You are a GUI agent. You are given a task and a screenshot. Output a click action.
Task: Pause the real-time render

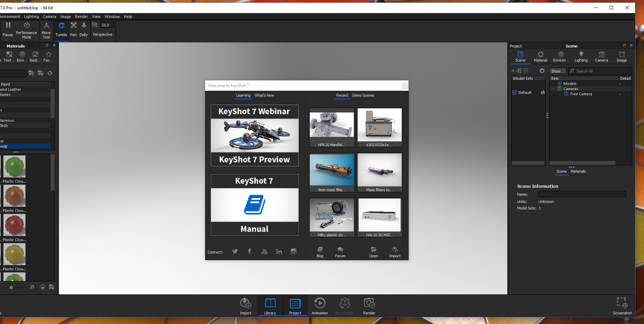tap(8, 30)
